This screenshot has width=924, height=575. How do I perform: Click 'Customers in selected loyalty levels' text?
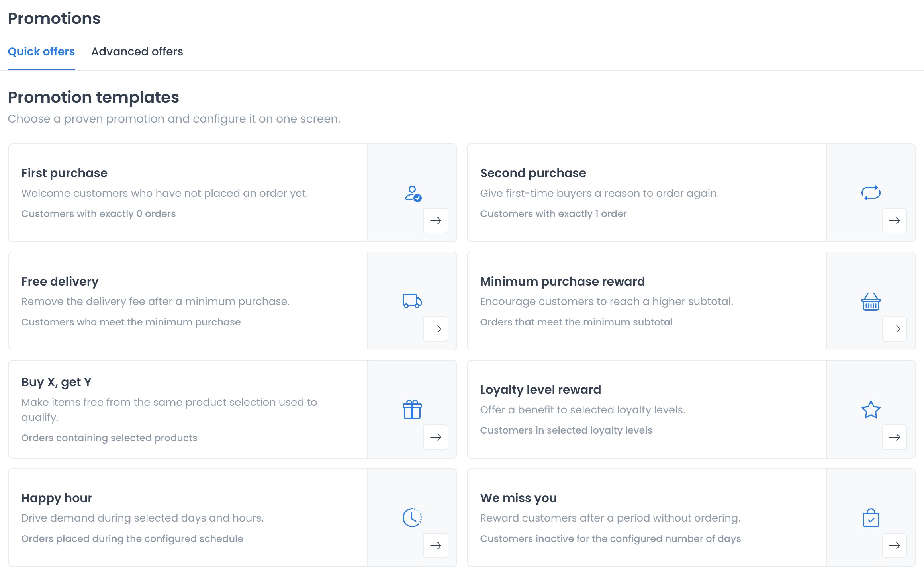566,430
